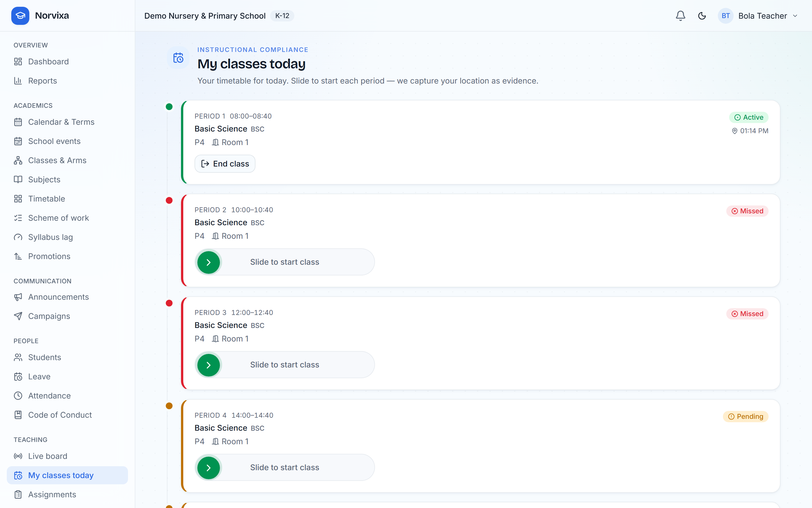Click the Missed badge on Period 2
Image resolution: width=812 pixels, height=508 pixels.
[x=747, y=211]
